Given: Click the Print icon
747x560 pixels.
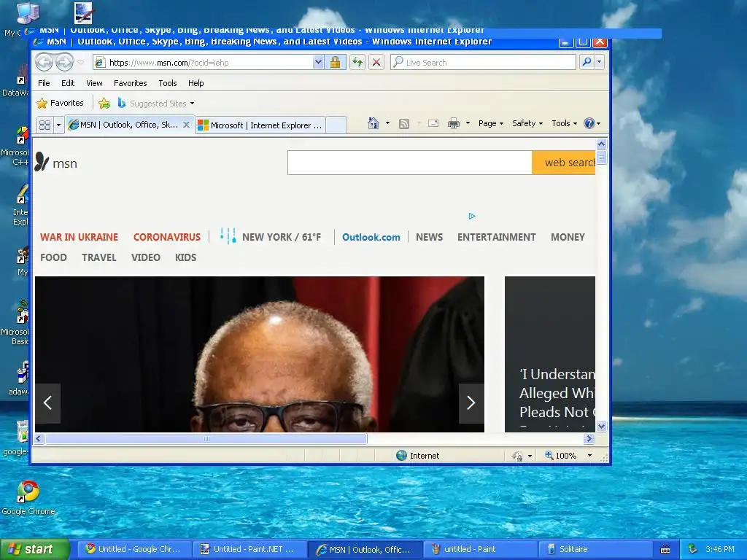Looking at the screenshot, I should (454, 123).
